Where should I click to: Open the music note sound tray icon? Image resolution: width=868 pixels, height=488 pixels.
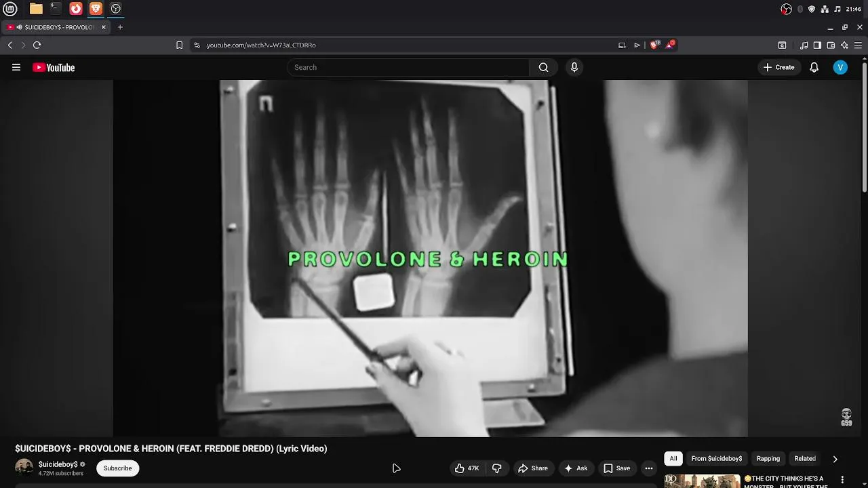837,9
